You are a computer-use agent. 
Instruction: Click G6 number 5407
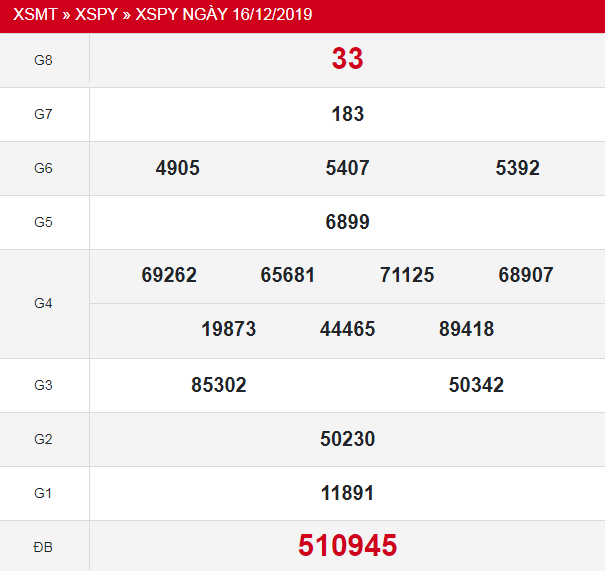pyautogui.click(x=347, y=168)
